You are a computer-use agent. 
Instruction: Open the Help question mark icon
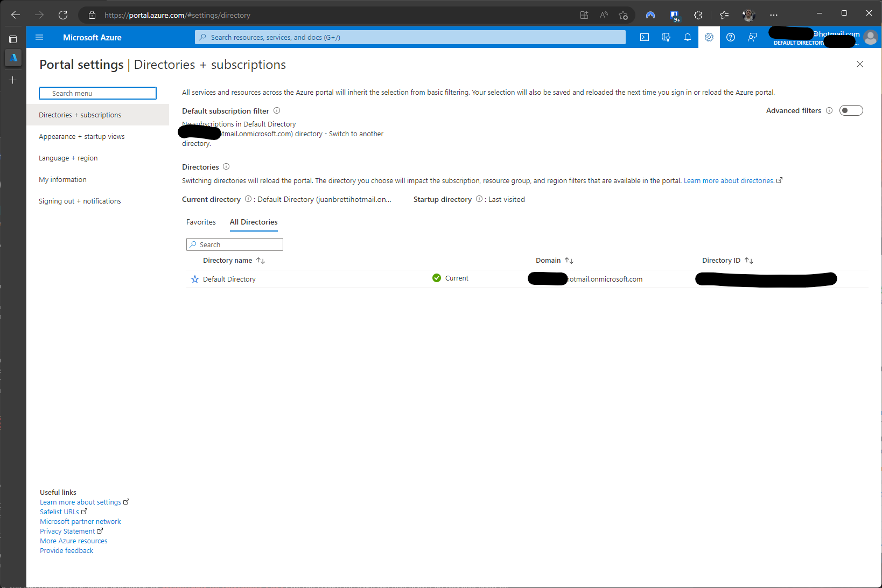click(731, 37)
